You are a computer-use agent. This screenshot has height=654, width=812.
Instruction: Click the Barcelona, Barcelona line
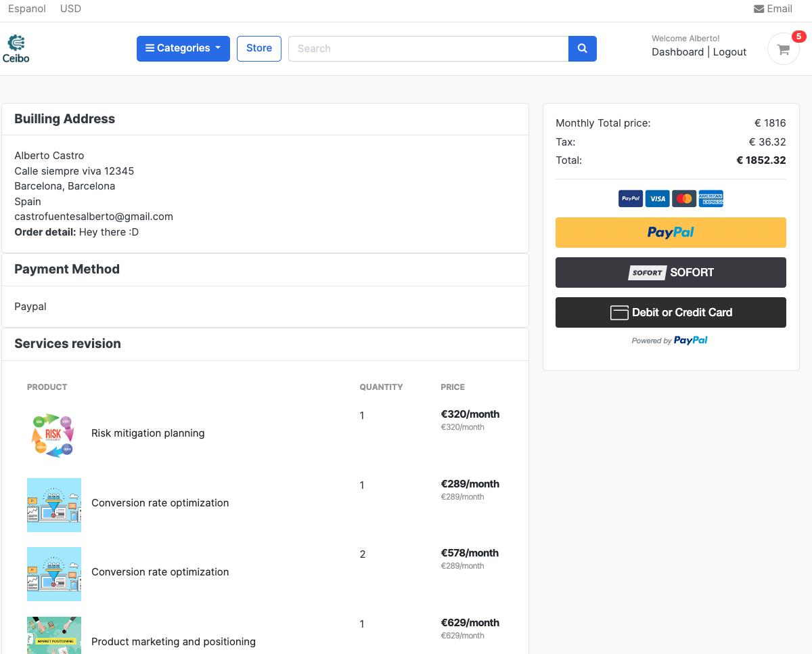(65, 186)
